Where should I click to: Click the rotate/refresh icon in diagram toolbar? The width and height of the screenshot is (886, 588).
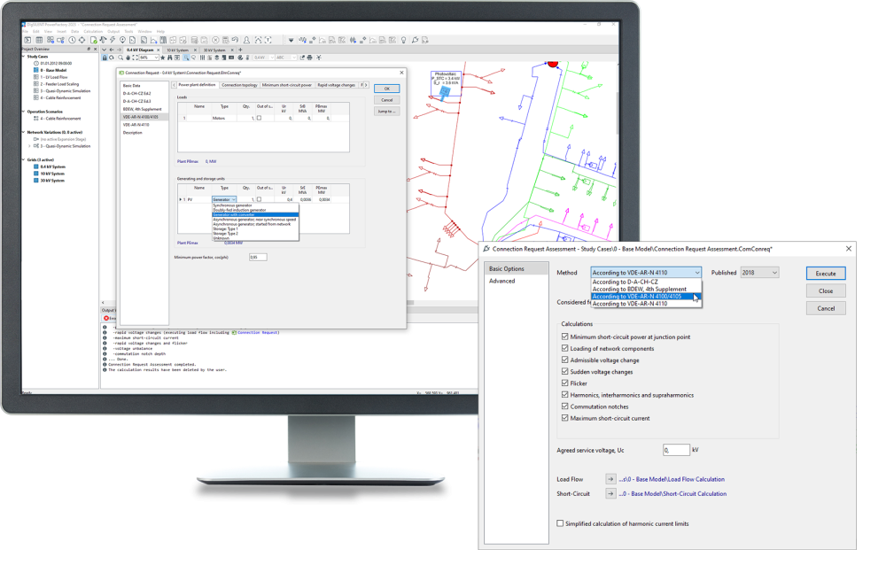point(112,58)
